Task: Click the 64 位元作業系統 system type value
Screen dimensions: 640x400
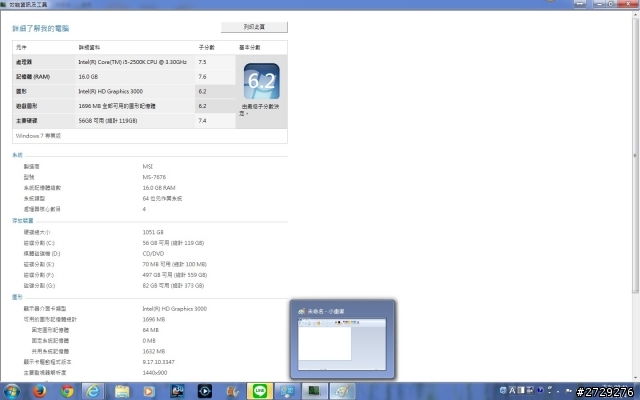Action: pos(162,198)
